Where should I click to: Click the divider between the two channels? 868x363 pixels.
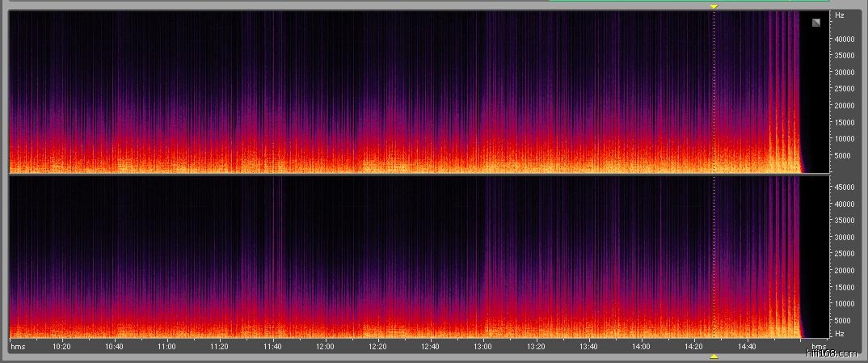pyautogui.click(x=404, y=175)
